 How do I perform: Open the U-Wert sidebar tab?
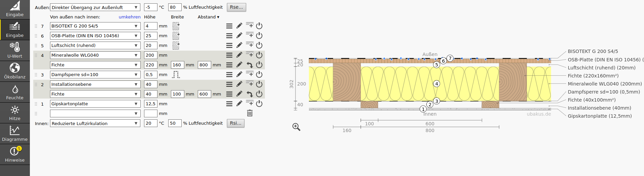click(15, 50)
